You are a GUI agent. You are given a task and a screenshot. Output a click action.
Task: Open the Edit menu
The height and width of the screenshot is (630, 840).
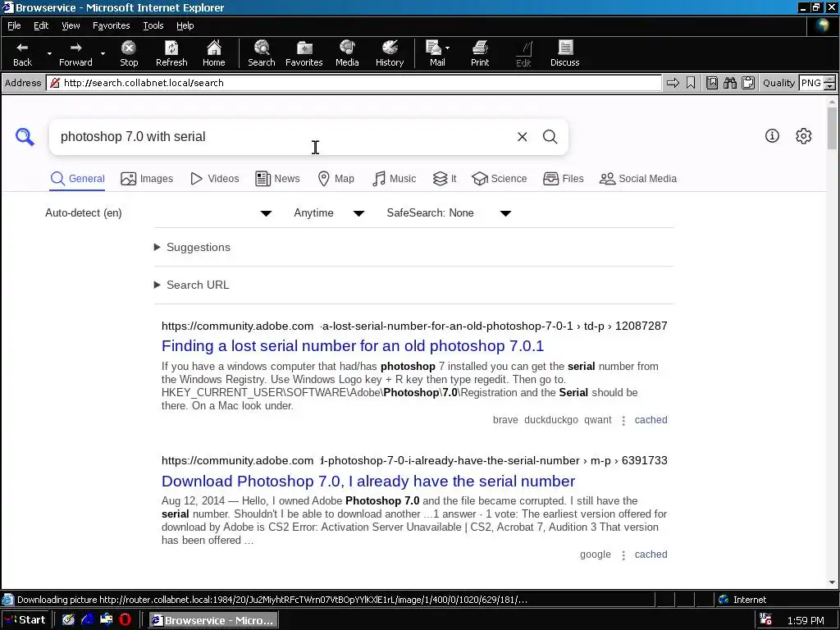click(41, 25)
